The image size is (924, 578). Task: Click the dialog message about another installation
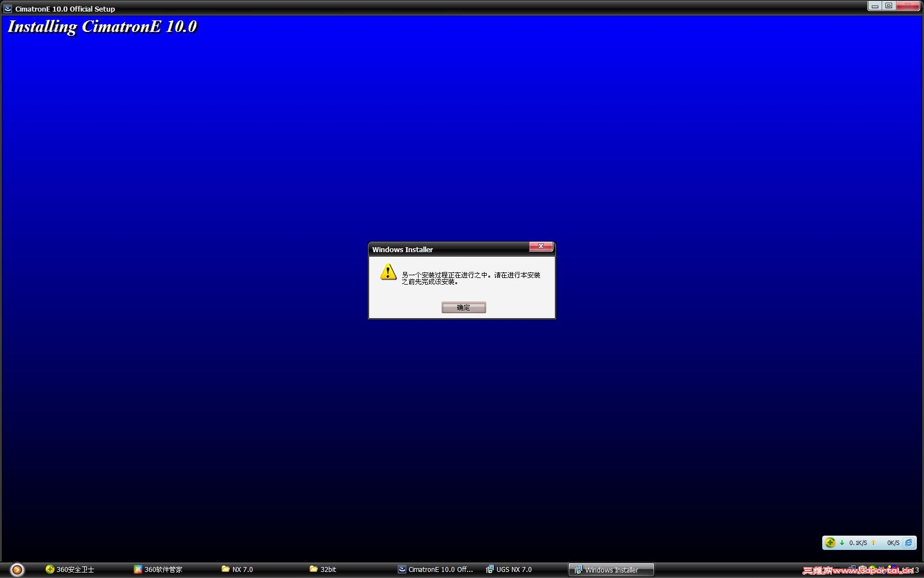[x=471, y=278]
